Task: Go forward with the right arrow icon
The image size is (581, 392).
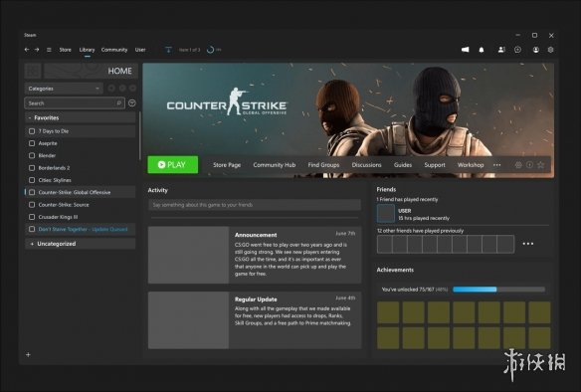Action: click(37, 50)
